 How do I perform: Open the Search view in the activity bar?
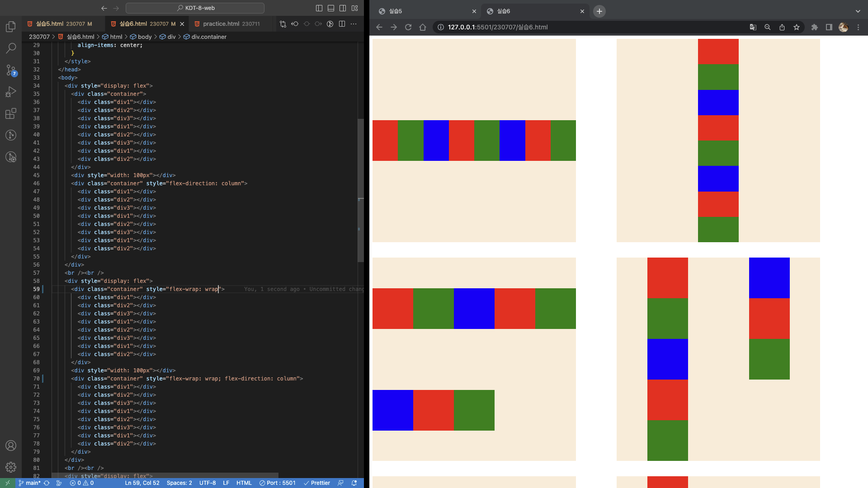(11, 48)
